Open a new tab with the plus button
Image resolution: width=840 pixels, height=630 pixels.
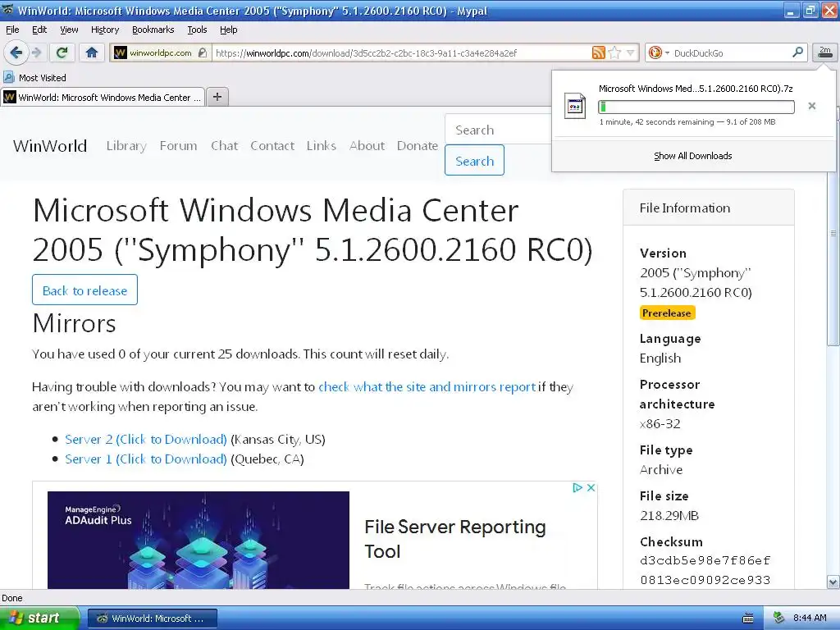(x=217, y=97)
